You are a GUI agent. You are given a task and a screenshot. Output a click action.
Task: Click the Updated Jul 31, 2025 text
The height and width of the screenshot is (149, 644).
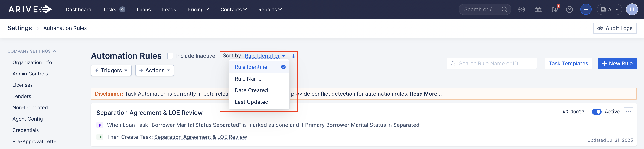coord(610,140)
